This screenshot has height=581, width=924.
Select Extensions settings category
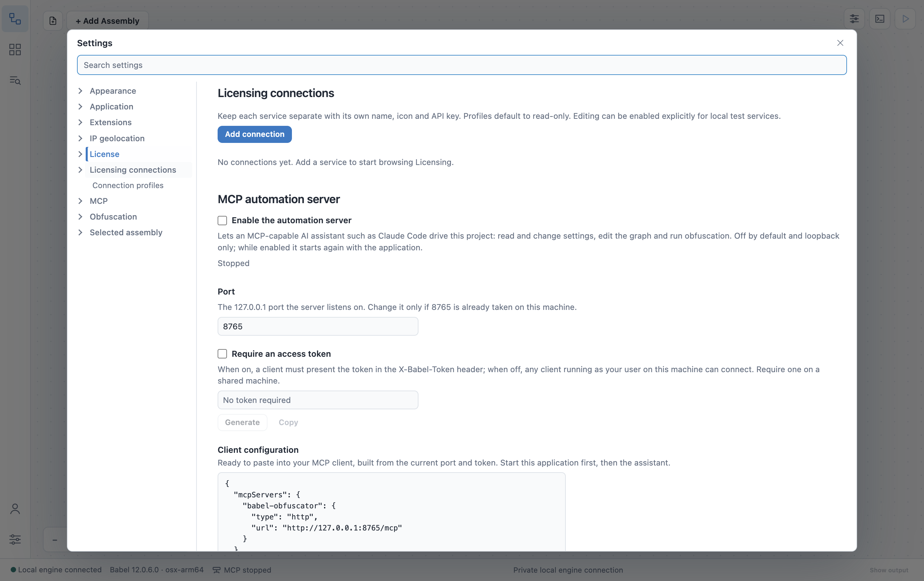tap(110, 122)
